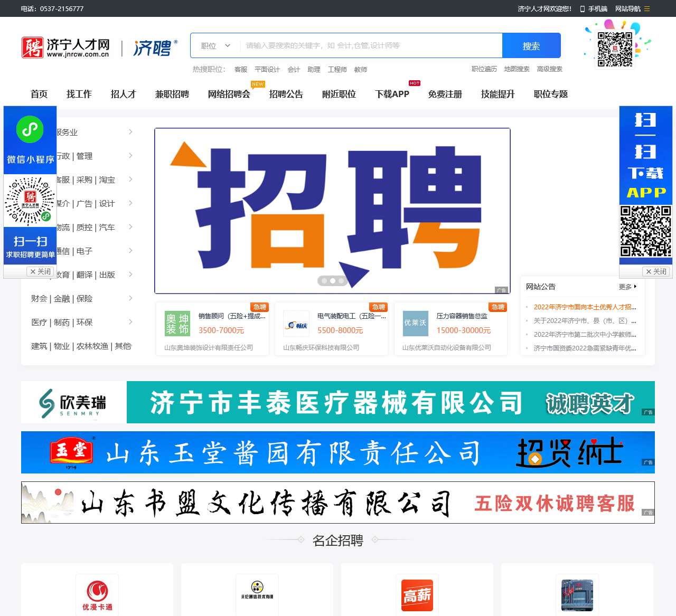
Task: Close the right APP download floating panel
Action: coord(656,271)
